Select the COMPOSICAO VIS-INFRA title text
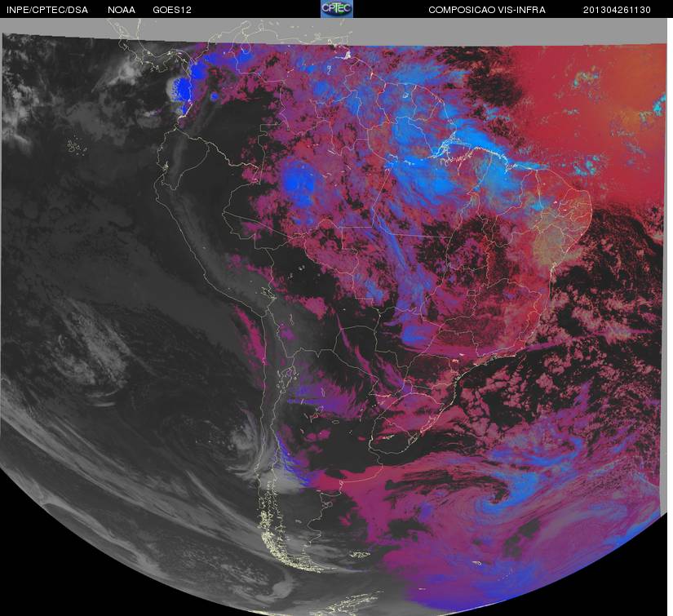 coord(487,10)
